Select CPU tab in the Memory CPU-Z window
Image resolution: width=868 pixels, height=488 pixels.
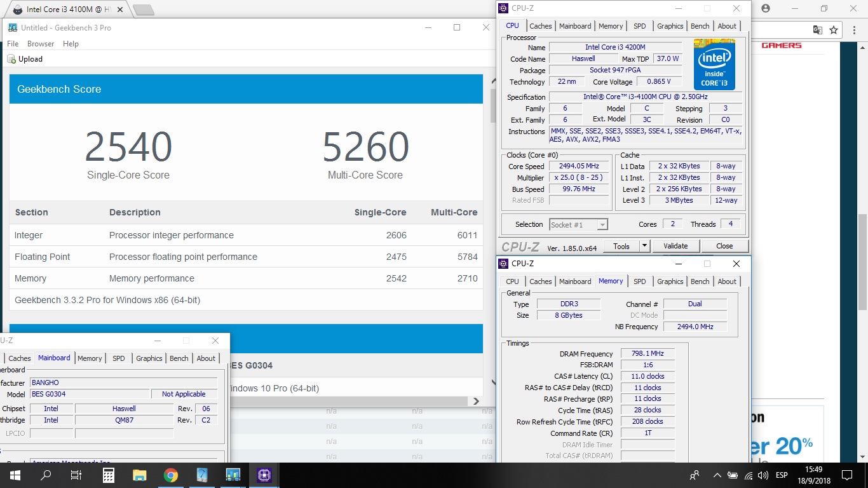pos(513,281)
